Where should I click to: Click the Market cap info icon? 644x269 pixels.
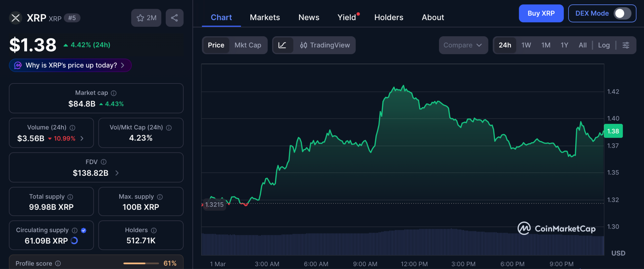(114, 93)
